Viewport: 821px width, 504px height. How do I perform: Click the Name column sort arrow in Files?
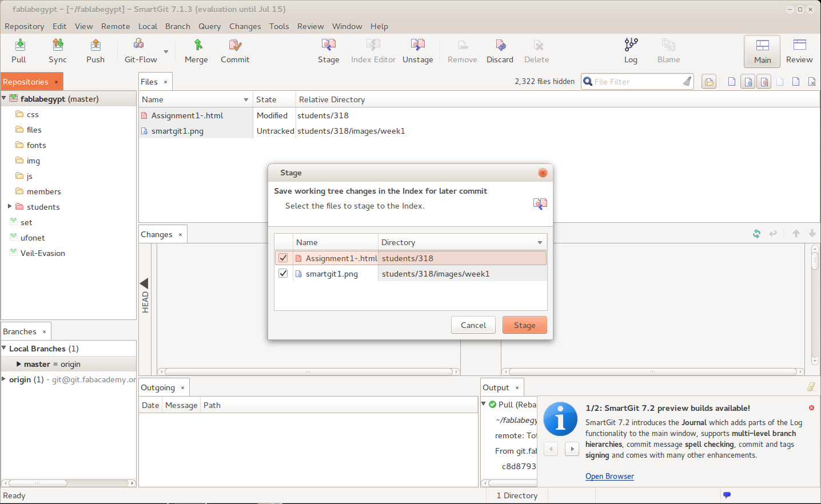click(x=246, y=99)
